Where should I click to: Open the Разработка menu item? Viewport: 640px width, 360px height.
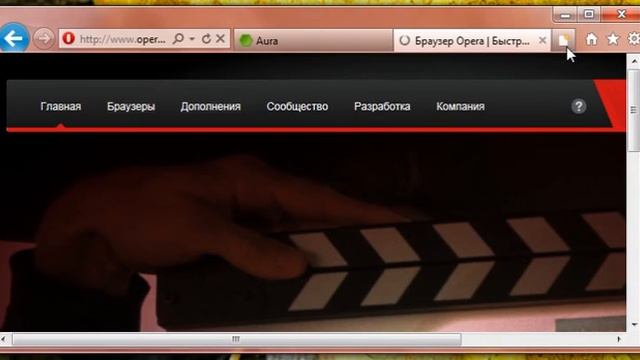pyautogui.click(x=382, y=107)
